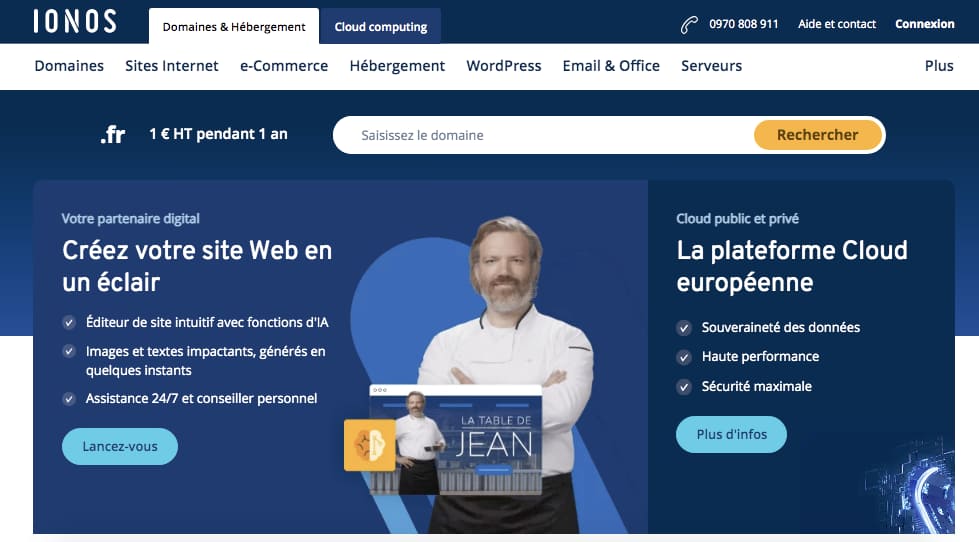The height and width of the screenshot is (542, 979).
Task: Click the checkmark beside Haute performance
Action: coord(684,357)
